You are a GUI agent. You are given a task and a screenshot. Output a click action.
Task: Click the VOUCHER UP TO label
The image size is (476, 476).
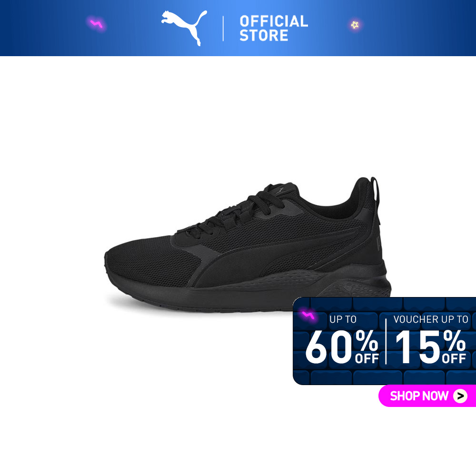pyautogui.click(x=431, y=319)
